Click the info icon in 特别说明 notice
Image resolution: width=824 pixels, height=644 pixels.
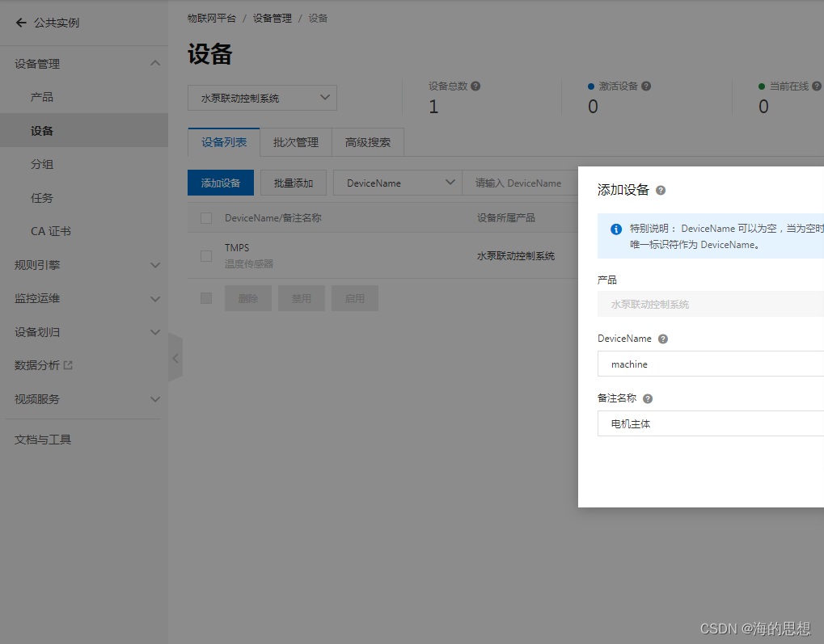(x=616, y=229)
